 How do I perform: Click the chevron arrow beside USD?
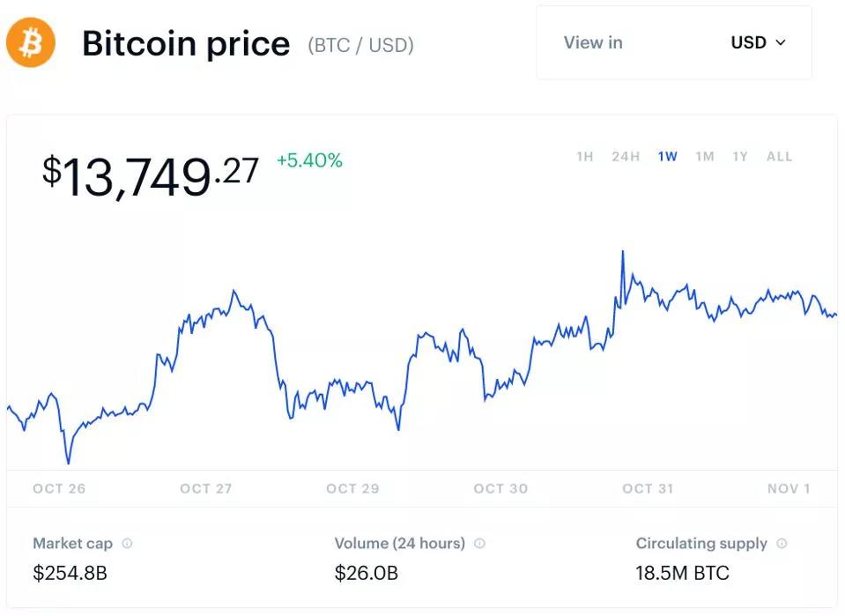coord(781,43)
